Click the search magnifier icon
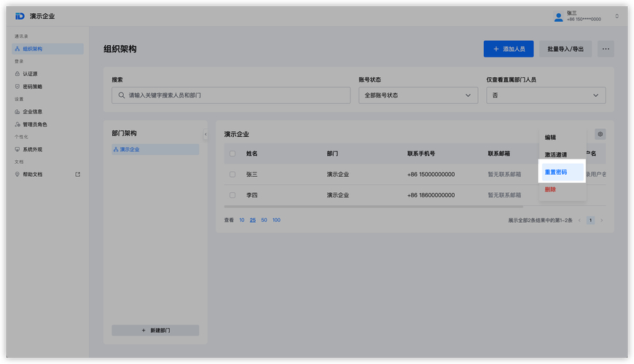The height and width of the screenshot is (364, 634). click(121, 95)
